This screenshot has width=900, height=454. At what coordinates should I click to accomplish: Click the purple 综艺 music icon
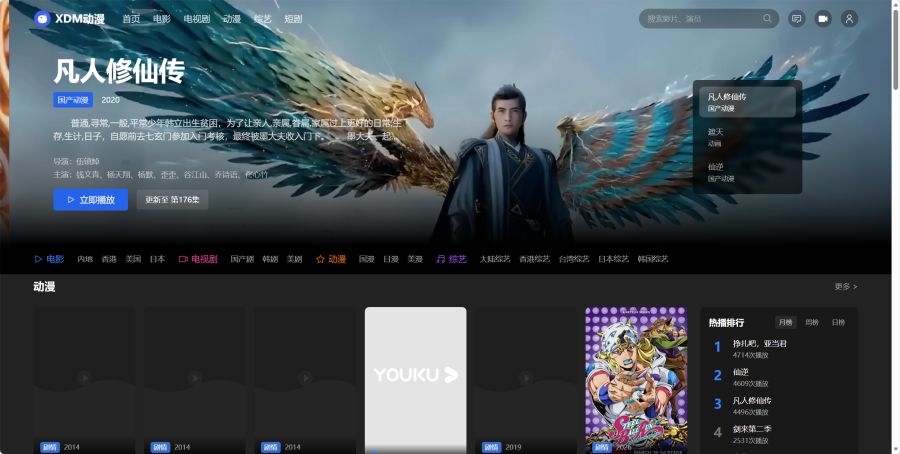click(x=439, y=259)
